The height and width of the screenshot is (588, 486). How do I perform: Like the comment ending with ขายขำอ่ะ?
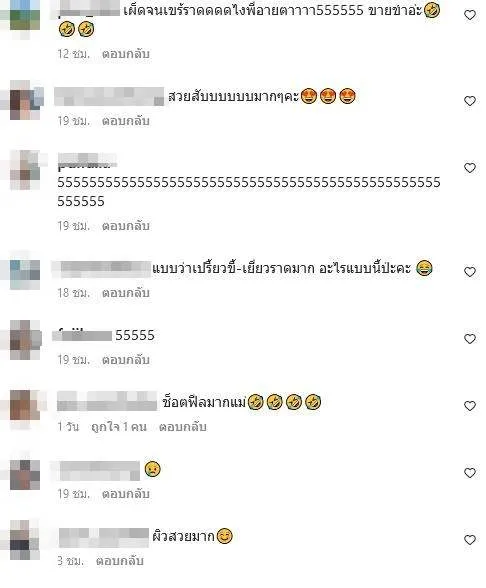click(470, 15)
